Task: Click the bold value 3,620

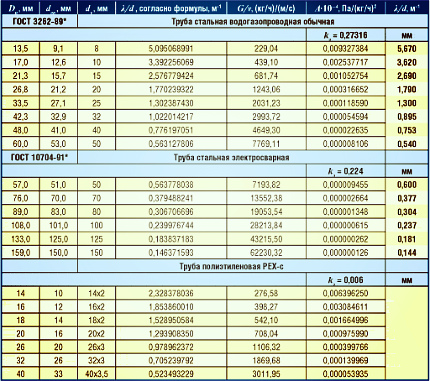Action: point(407,62)
